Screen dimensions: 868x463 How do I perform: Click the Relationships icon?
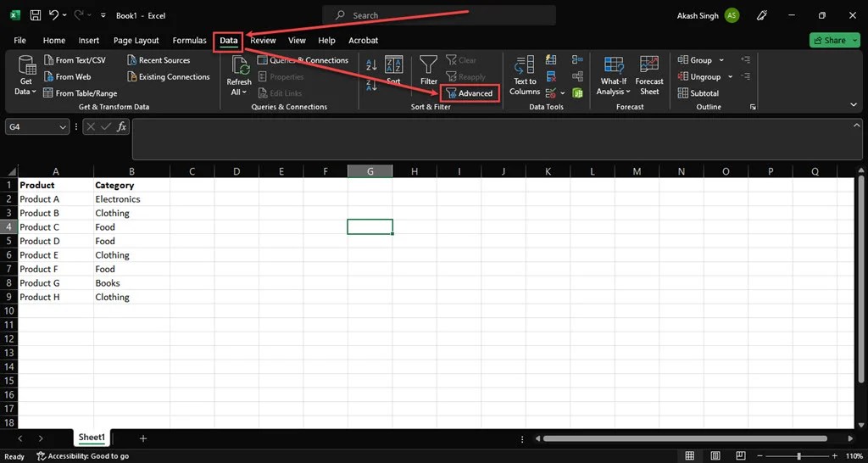[x=578, y=75]
